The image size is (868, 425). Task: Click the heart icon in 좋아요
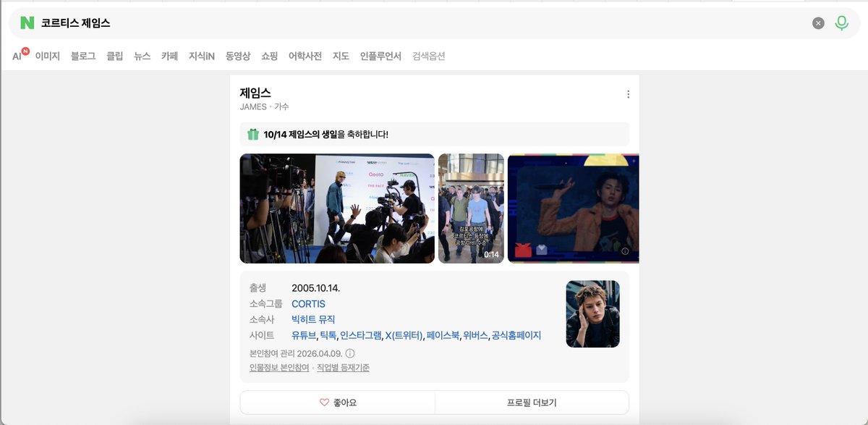tap(324, 403)
